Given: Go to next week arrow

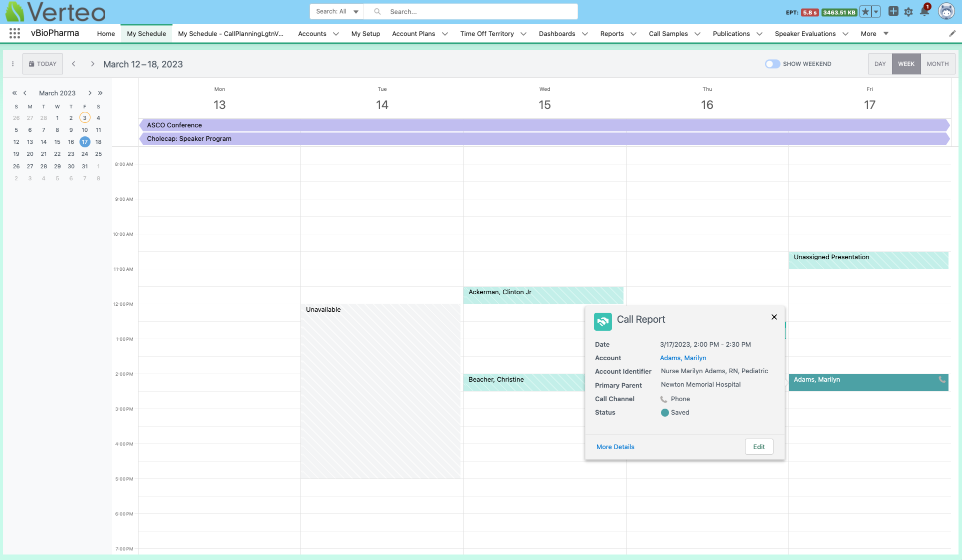Looking at the screenshot, I should click(x=92, y=64).
